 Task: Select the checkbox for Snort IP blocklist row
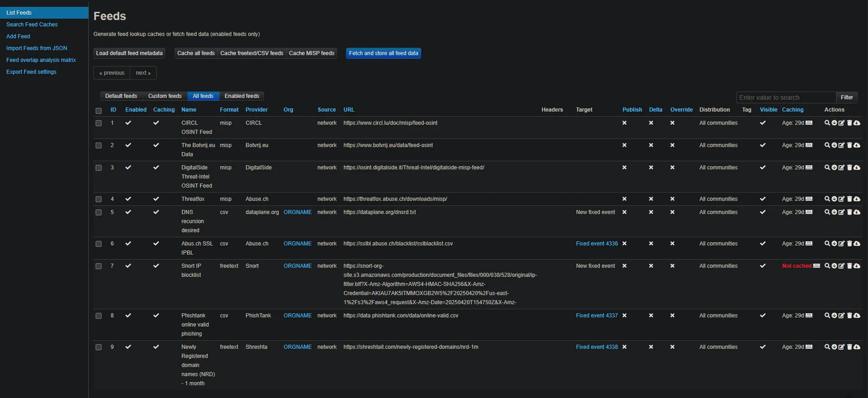pyautogui.click(x=98, y=266)
